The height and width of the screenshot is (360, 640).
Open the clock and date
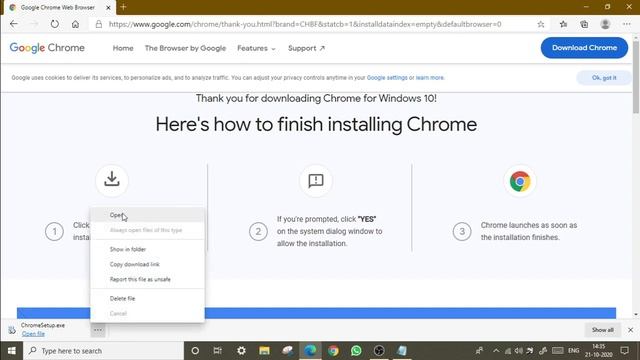(600, 351)
